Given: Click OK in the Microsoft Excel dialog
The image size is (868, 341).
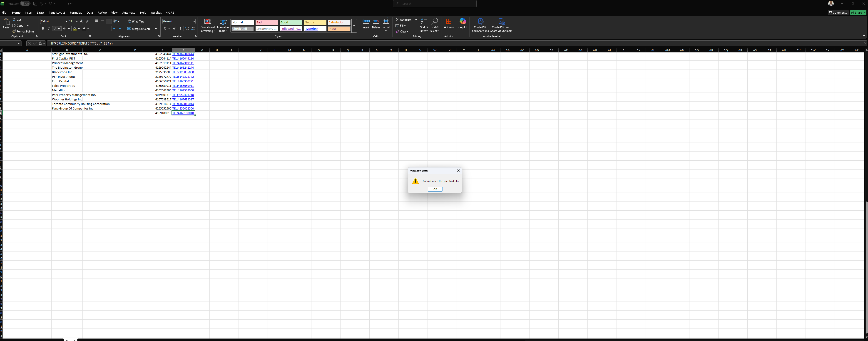Looking at the screenshot, I should (435, 189).
